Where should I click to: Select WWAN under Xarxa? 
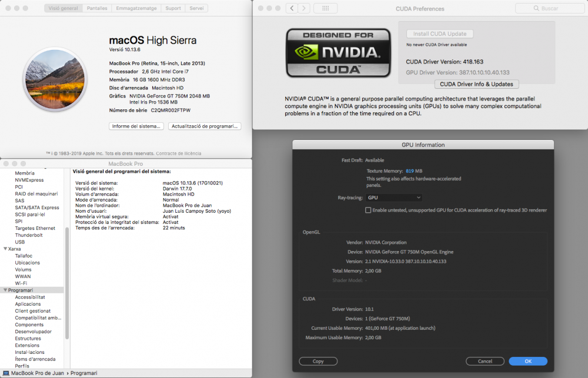point(23,276)
